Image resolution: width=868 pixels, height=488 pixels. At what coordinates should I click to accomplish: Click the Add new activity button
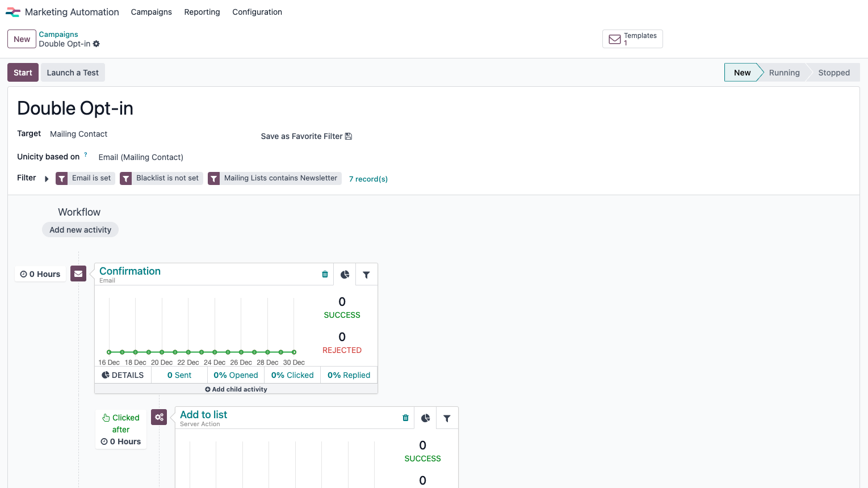tap(80, 230)
